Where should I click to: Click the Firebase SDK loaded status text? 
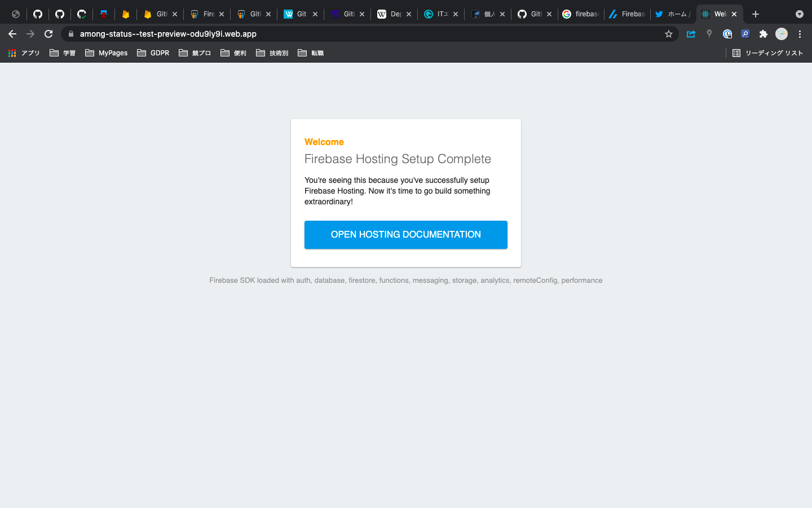pos(406,281)
